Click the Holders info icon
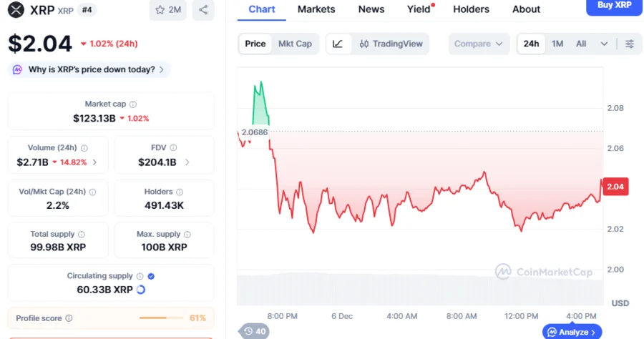 180,192
